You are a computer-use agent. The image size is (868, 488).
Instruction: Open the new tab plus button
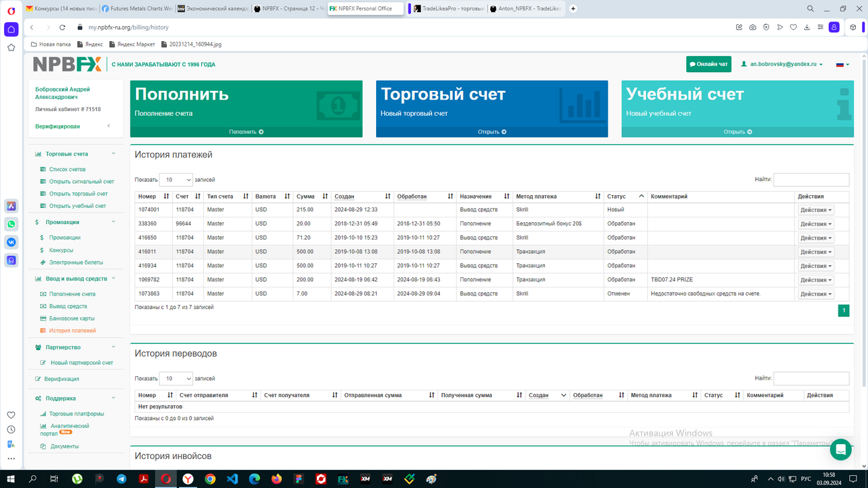point(573,9)
